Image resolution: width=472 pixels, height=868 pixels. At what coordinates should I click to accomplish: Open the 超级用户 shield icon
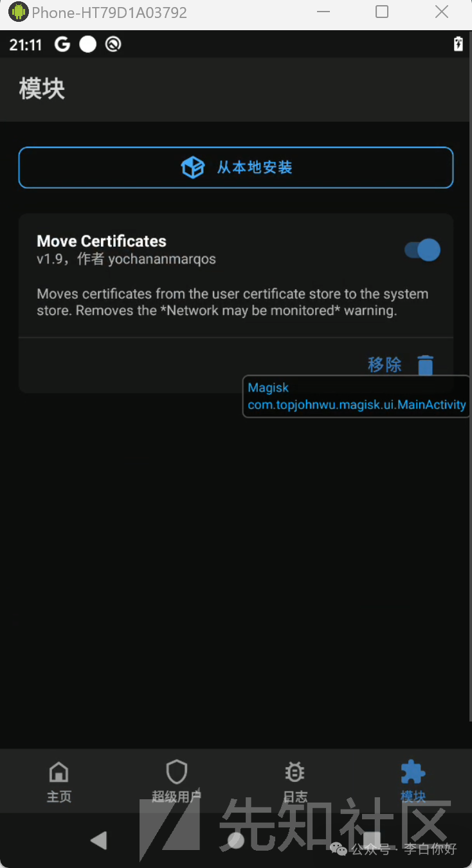coord(177,772)
